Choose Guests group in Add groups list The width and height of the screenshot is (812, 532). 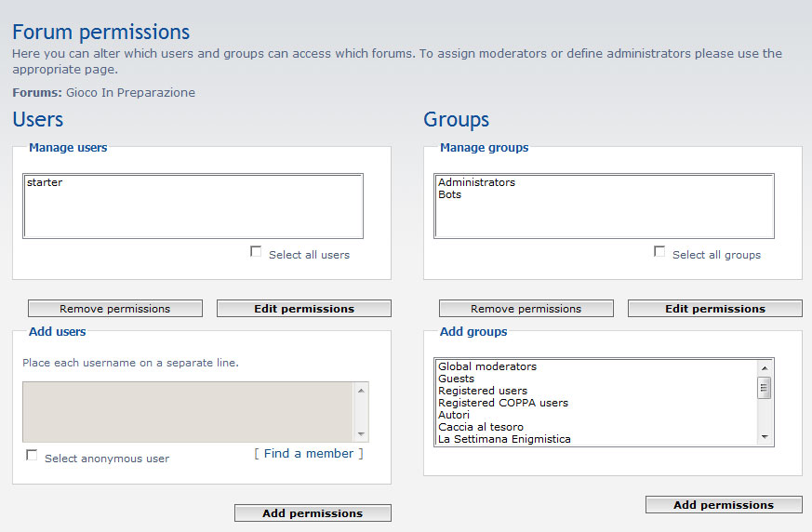click(x=457, y=379)
